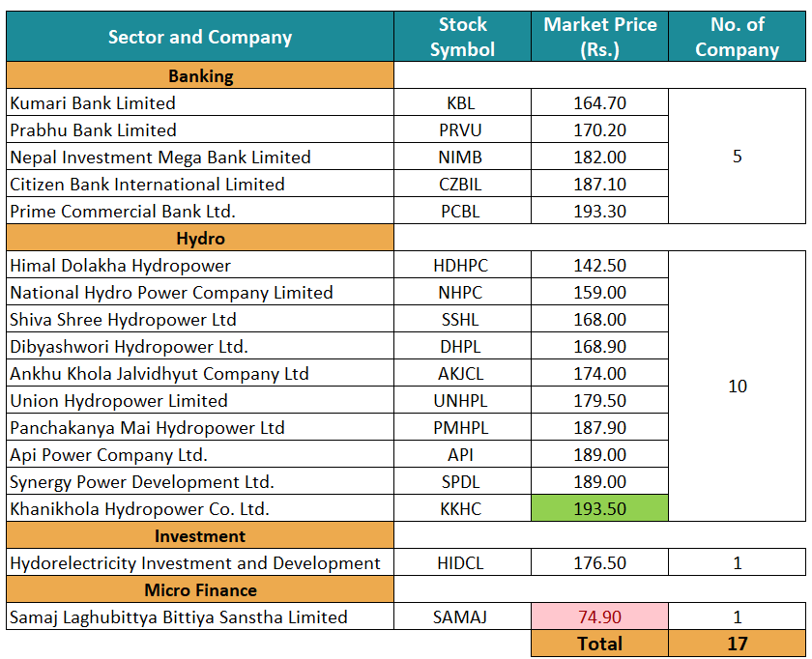This screenshot has width=812, height=659.
Task: Click the HIDCL symbol cell
Action: tap(462, 562)
